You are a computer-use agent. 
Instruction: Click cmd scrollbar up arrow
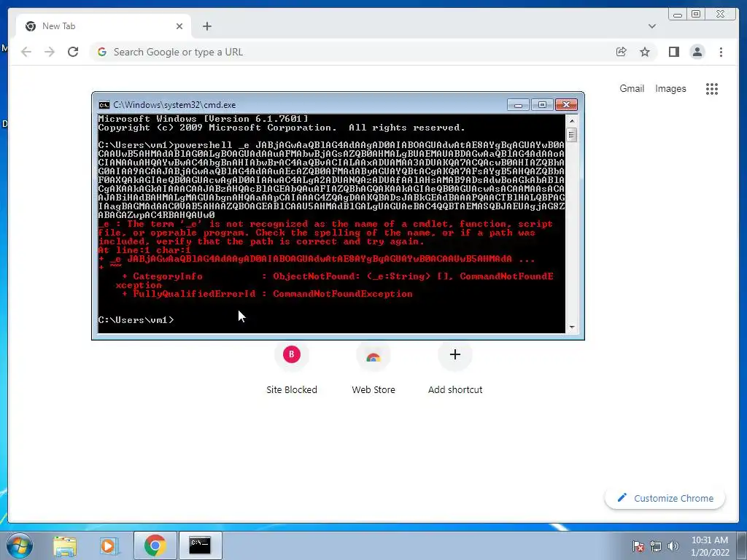572,120
